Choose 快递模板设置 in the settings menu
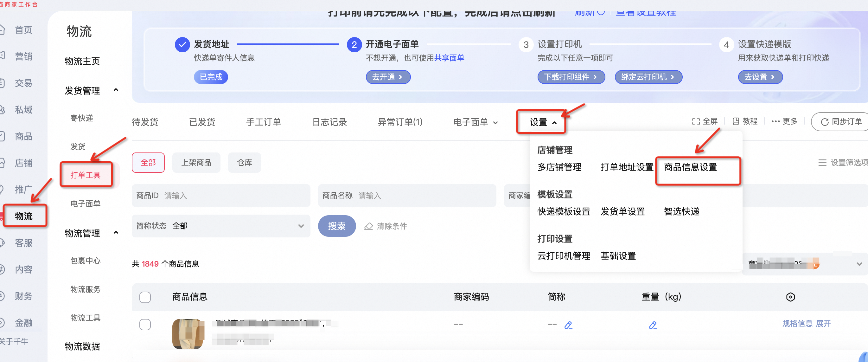Viewport: 868px width, 362px height. 564,211
